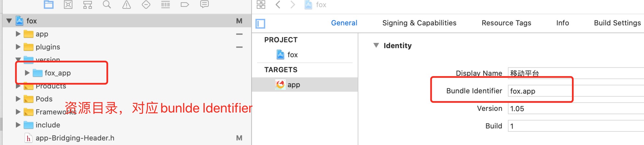Show the Breakpoint navigator
The image size is (644, 145).
[x=185, y=5]
